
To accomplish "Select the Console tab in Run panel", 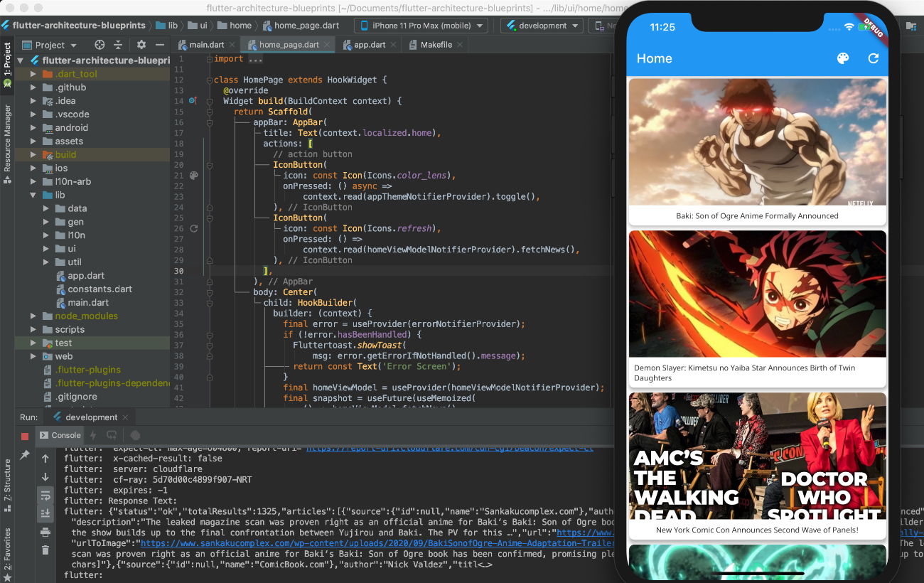I will click(x=60, y=435).
